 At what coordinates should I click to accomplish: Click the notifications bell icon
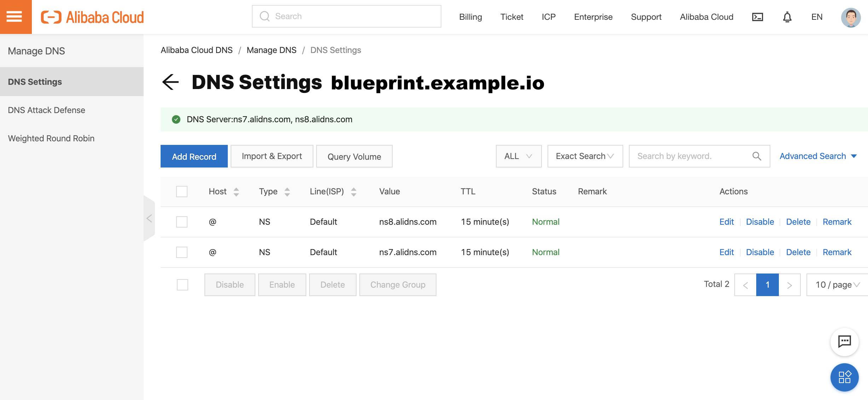[x=787, y=17]
